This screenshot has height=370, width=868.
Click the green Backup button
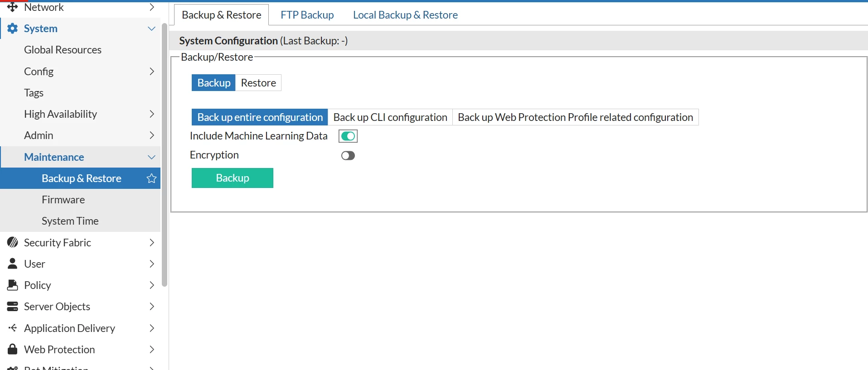233,178
